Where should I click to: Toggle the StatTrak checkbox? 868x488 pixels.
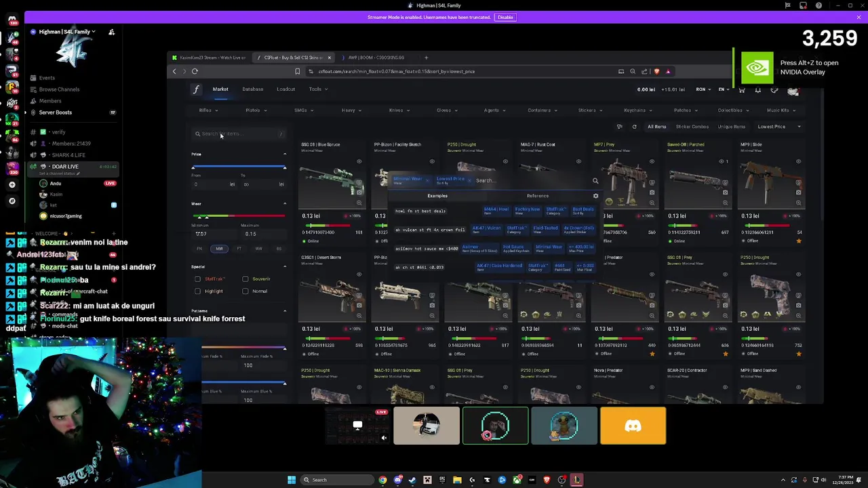pos(198,279)
